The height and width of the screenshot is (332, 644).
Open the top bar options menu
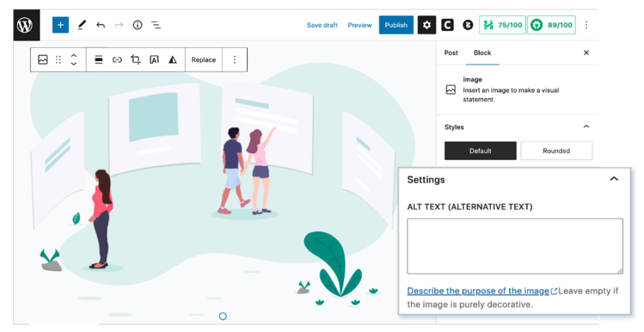pos(586,25)
